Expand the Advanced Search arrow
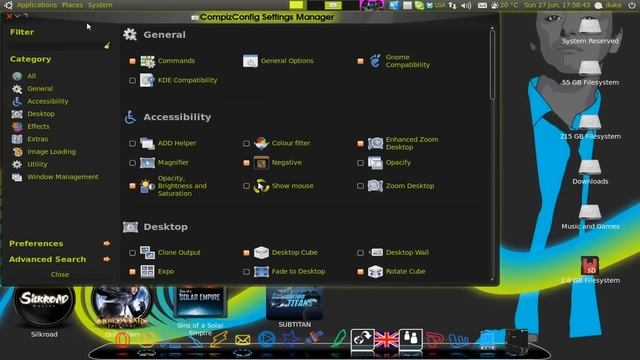The image size is (640, 360). point(107,259)
